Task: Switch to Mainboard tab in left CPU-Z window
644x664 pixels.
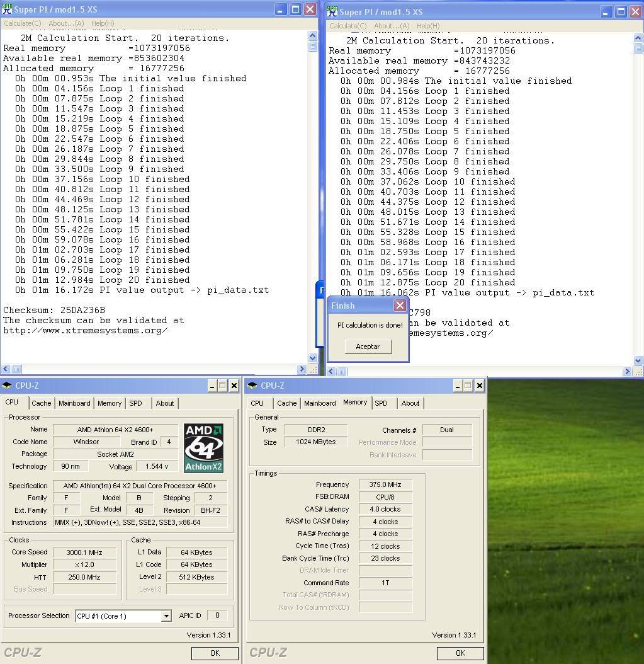Action: (x=74, y=403)
